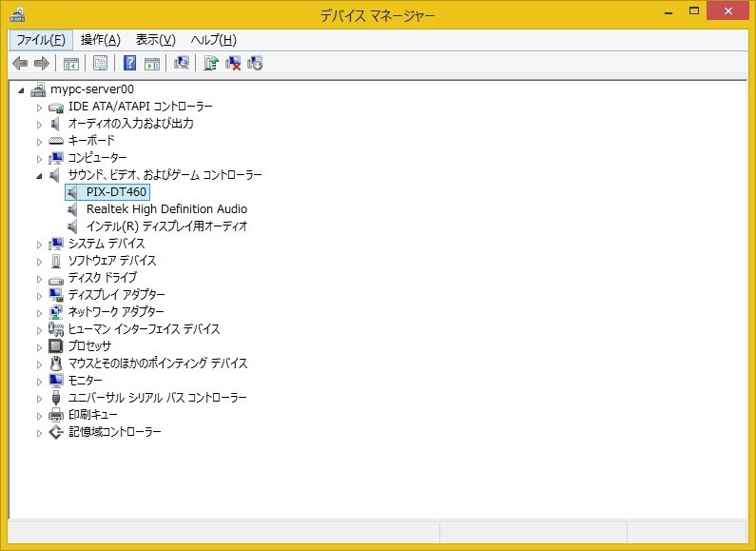
Task: Select ユニバーサル シリアル バス コントローラー label
Action: (157, 398)
